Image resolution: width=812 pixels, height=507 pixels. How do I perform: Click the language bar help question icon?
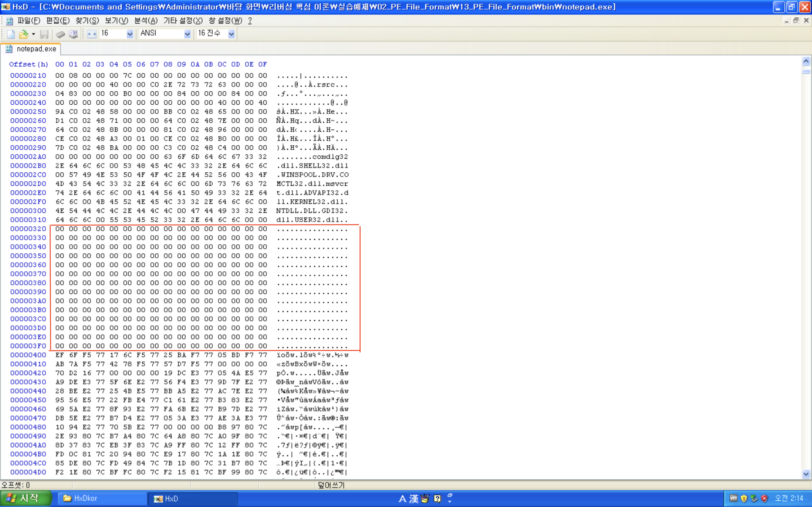tap(437, 499)
